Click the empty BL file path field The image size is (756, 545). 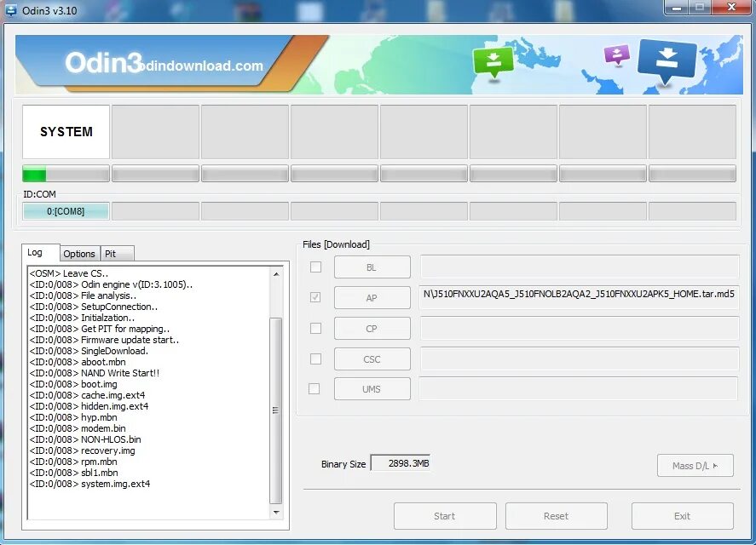pos(580,267)
